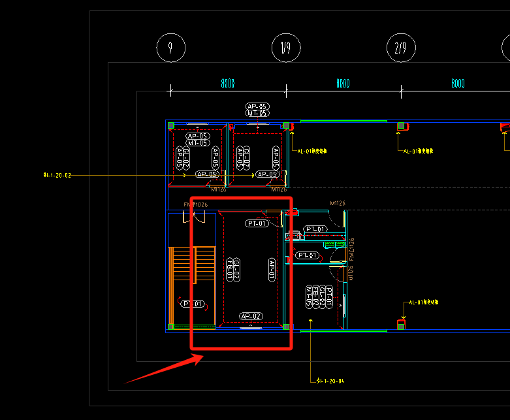Select the vertical GL-02/FB-01 tag in highlighted room
The width and height of the screenshot is (510, 420).
click(x=233, y=270)
